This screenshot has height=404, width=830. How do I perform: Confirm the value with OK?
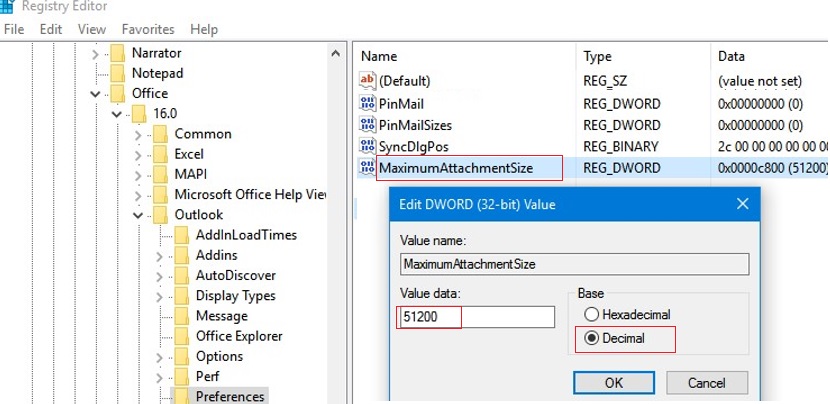point(613,382)
